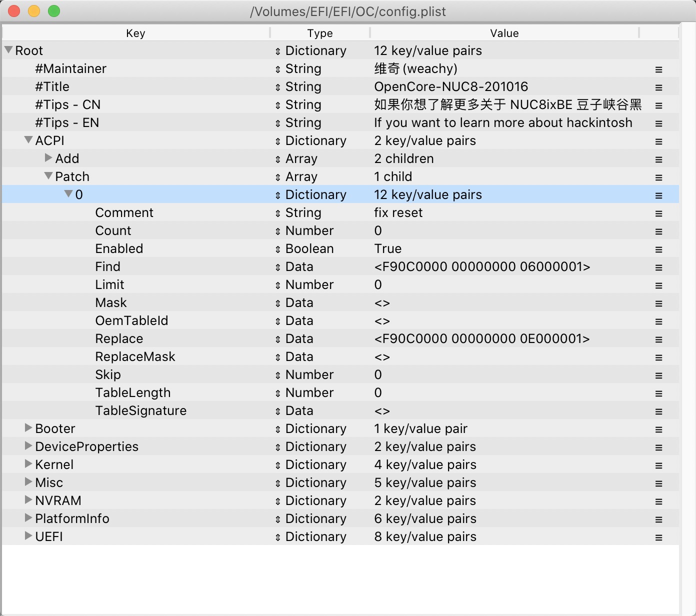The width and height of the screenshot is (696, 616).
Task: Click the Key column header
Action: point(135,33)
